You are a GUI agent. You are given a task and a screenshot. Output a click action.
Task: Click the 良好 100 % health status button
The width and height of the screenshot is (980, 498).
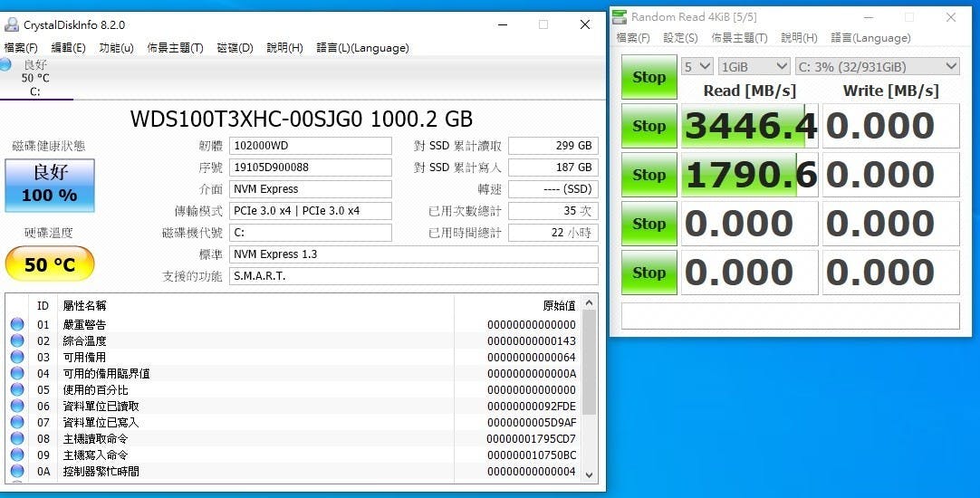click(50, 185)
